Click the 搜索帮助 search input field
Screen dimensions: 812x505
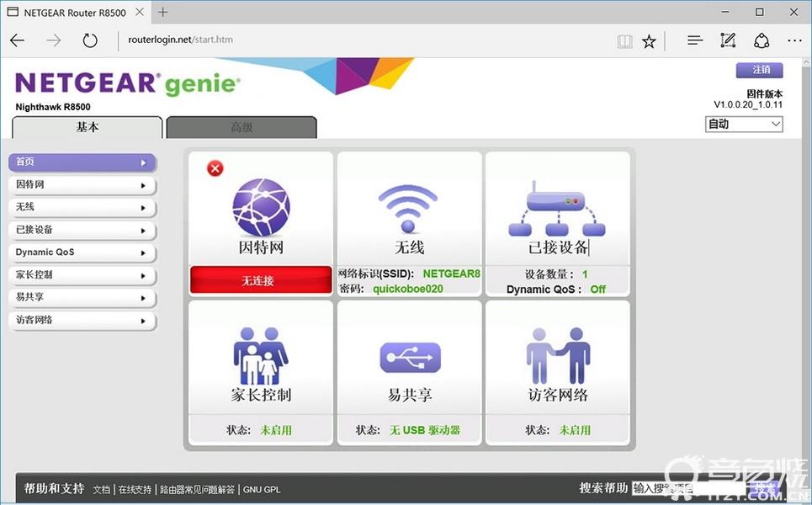click(689, 488)
